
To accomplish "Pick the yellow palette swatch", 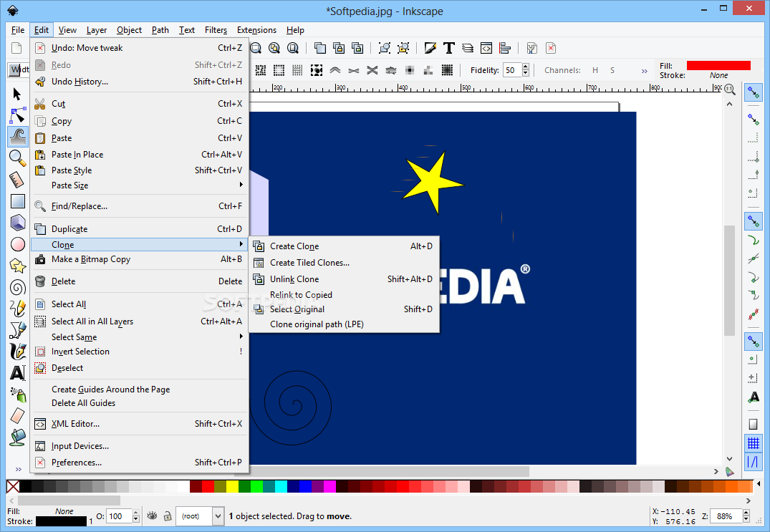I will [x=232, y=486].
